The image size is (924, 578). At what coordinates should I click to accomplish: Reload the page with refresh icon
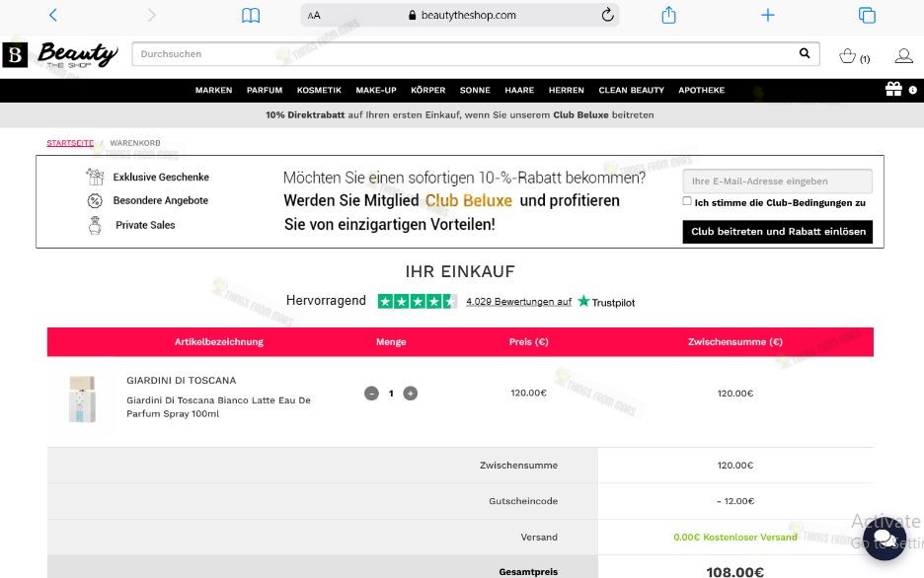coord(607,15)
